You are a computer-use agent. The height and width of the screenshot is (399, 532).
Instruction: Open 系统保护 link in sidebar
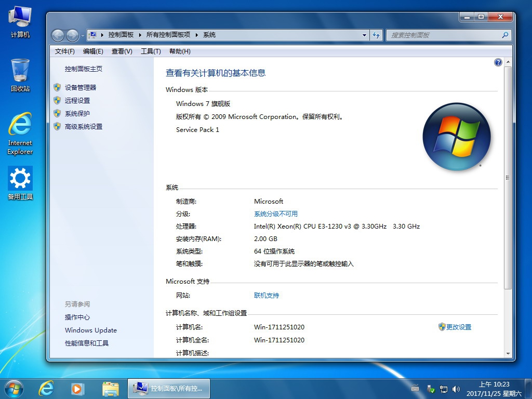click(77, 114)
